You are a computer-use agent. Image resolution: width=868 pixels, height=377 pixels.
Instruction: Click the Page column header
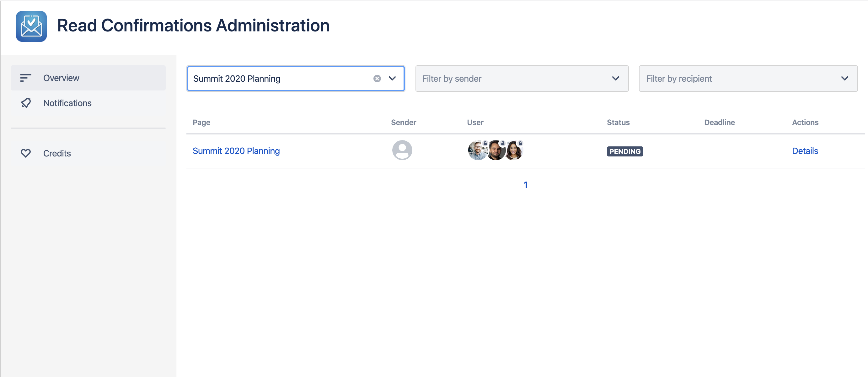point(201,123)
